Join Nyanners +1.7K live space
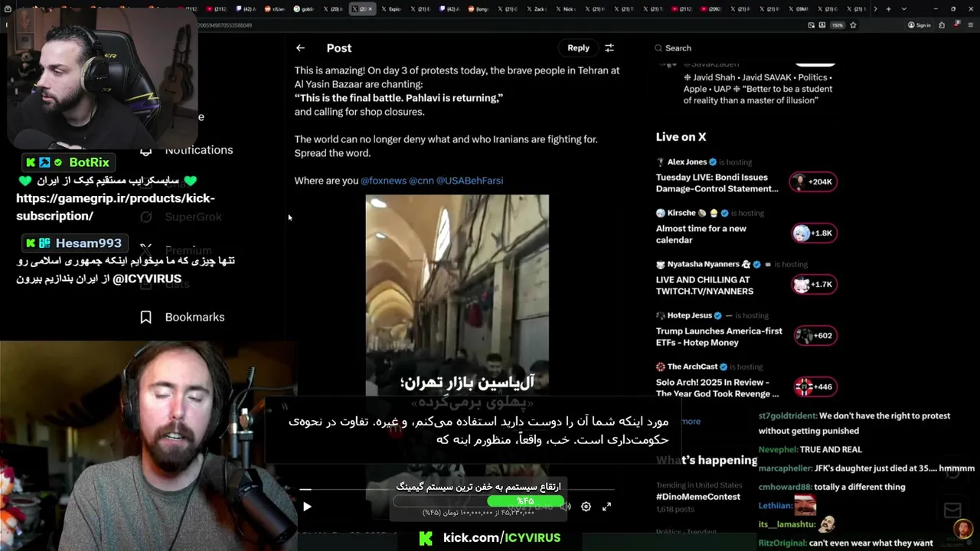This screenshot has width=980, height=551. click(x=814, y=284)
